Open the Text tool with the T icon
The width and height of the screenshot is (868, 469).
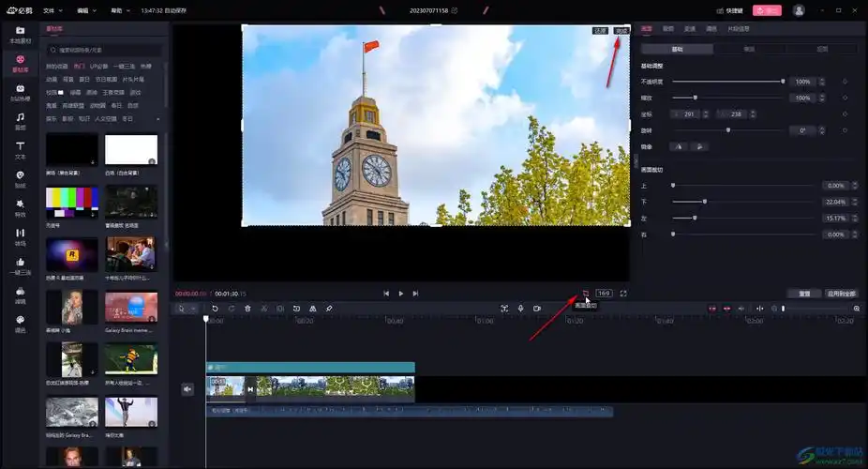click(20, 149)
